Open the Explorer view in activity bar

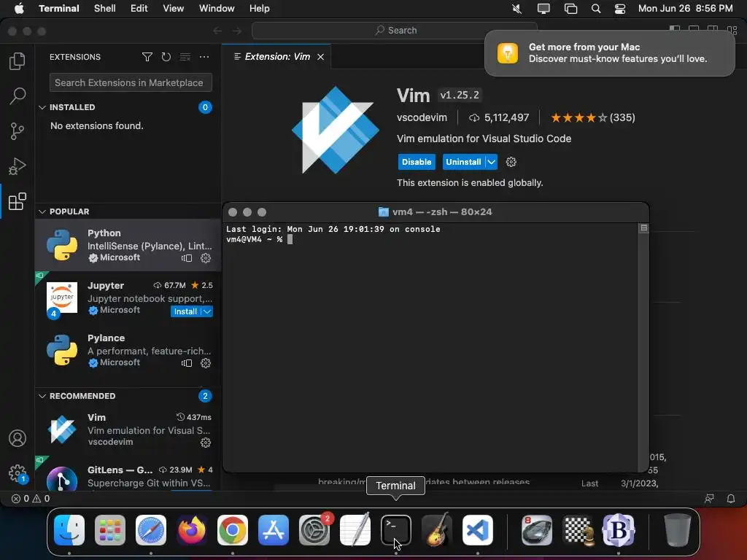tap(18, 61)
